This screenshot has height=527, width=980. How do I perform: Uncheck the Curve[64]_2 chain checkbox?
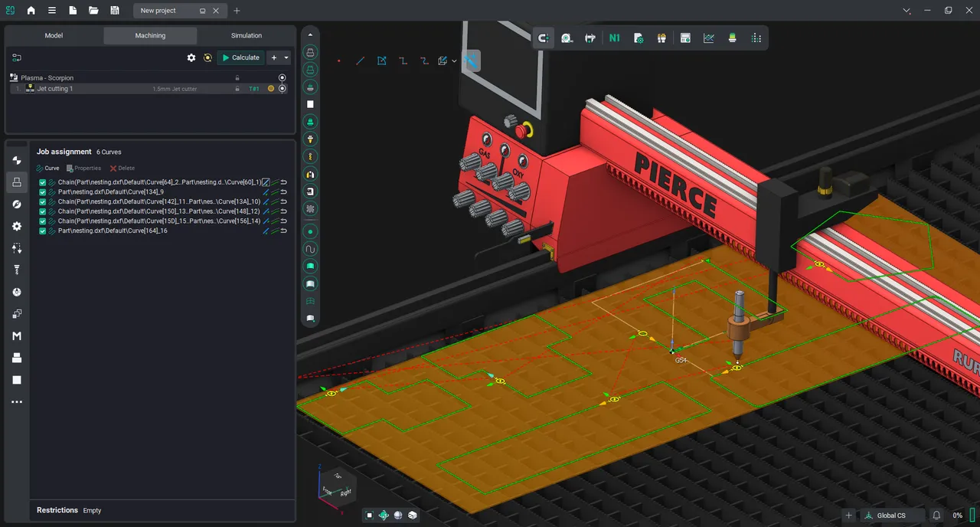click(x=43, y=182)
